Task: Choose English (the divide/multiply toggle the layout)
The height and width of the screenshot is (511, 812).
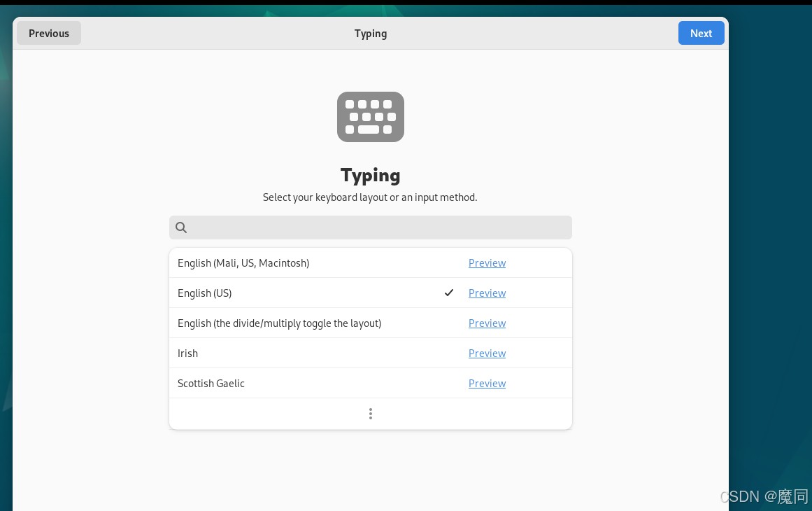Action: tap(370, 323)
